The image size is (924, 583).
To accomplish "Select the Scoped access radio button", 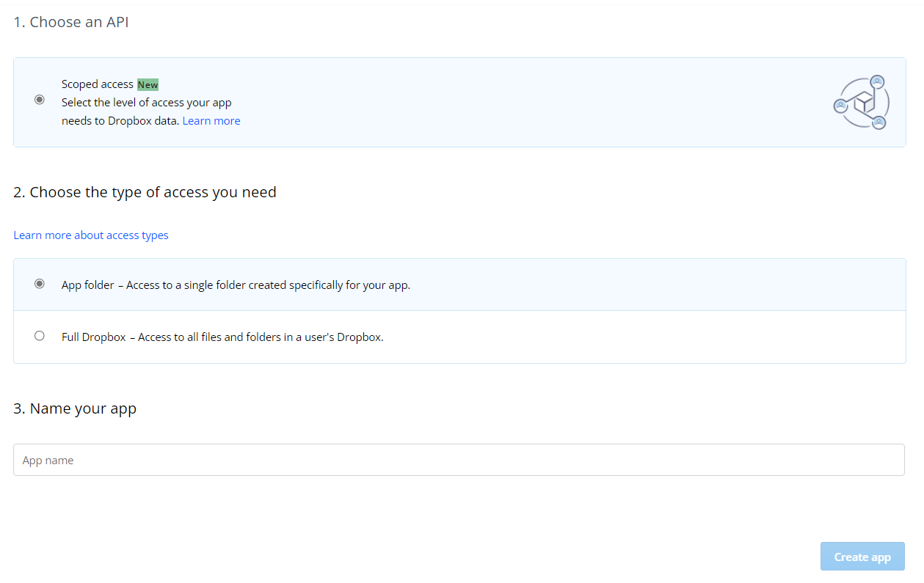I will coord(40,100).
